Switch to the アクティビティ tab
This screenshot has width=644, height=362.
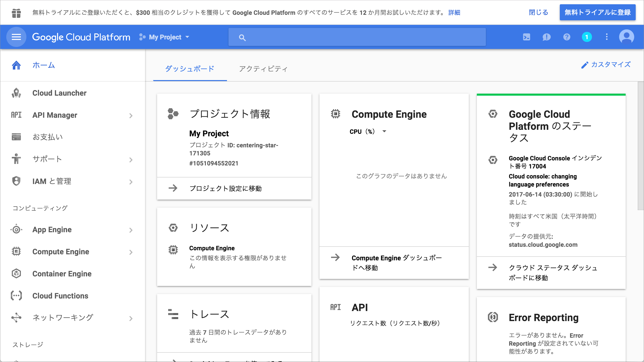tap(263, 69)
